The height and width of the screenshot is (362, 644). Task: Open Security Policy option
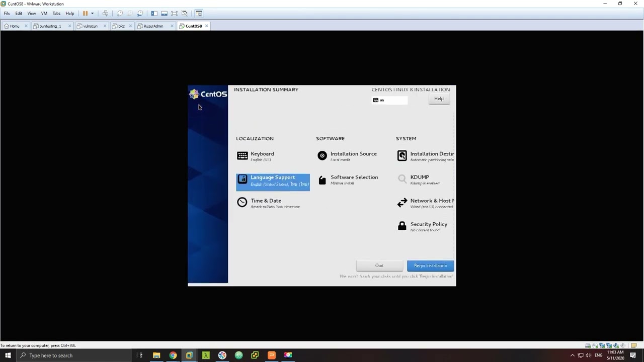422,227
